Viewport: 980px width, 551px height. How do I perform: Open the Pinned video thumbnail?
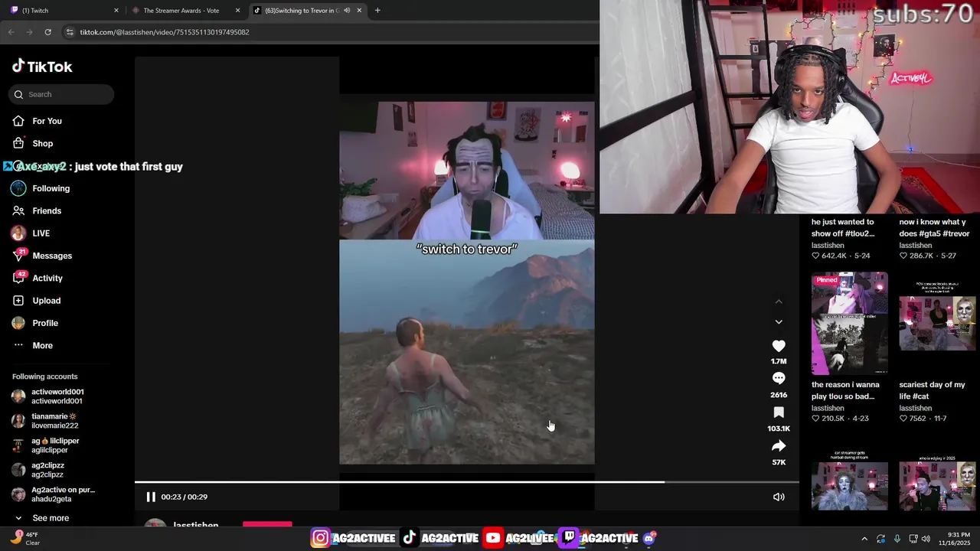pyautogui.click(x=850, y=324)
